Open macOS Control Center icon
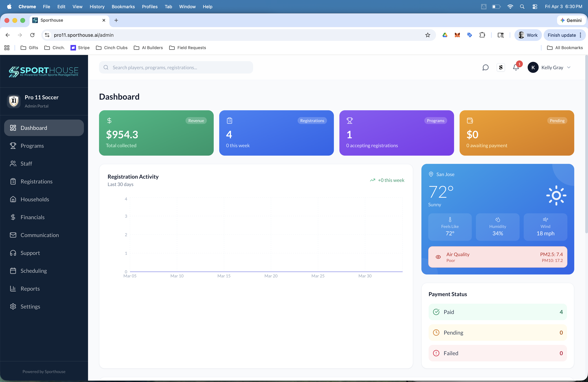Viewport: 588px width, 382px height. 535,7
